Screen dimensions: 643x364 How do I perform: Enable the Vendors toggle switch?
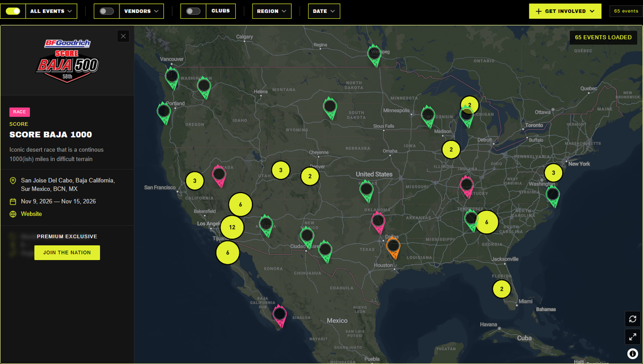[107, 11]
